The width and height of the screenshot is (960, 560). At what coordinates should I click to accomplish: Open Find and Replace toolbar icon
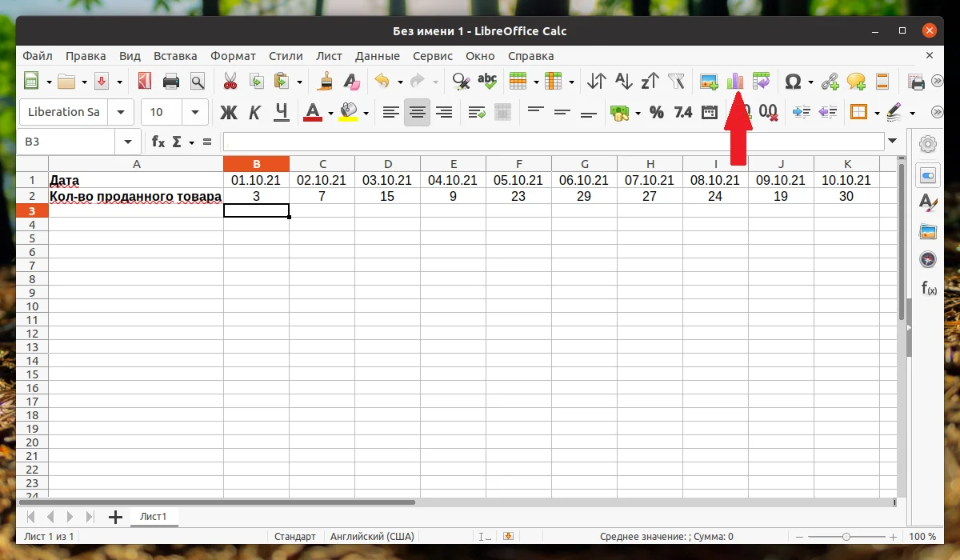coord(460,81)
